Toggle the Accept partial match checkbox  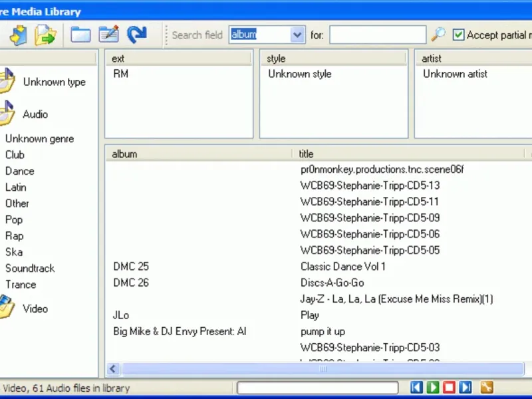pyautogui.click(x=458, y=35)
